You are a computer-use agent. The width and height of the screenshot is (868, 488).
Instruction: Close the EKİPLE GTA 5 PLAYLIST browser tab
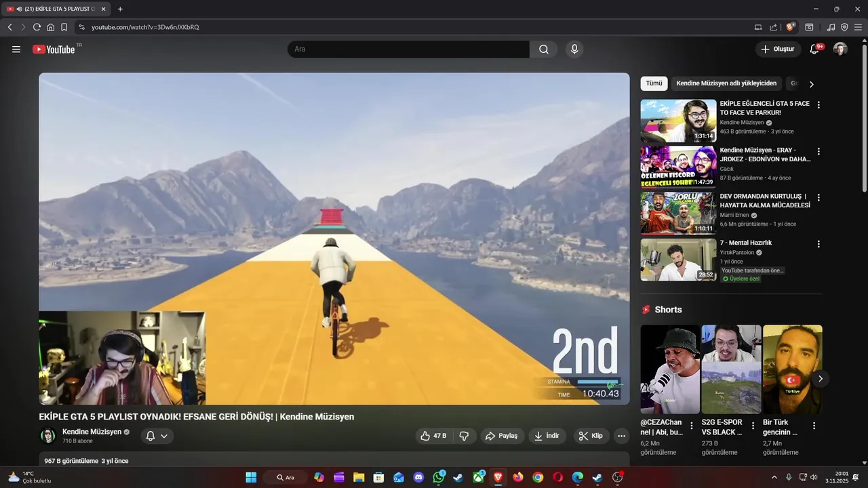pyautogui.click(x=103, y=9)
